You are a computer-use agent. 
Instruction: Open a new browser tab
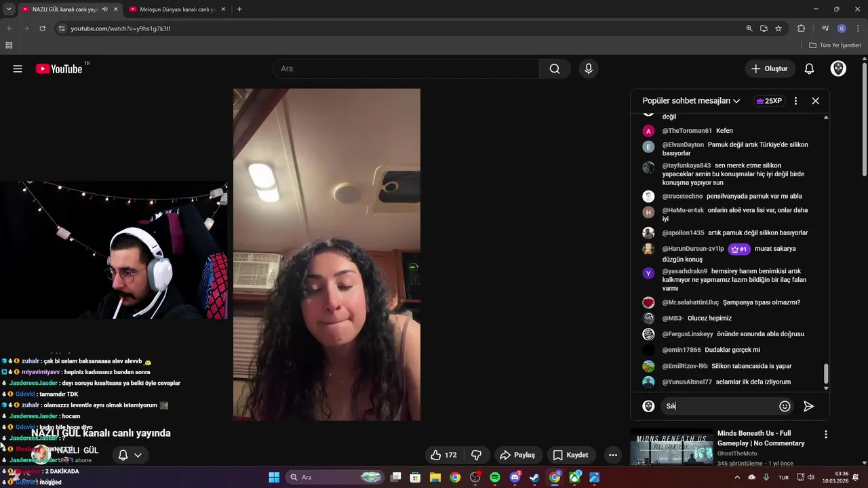[239, 9]
